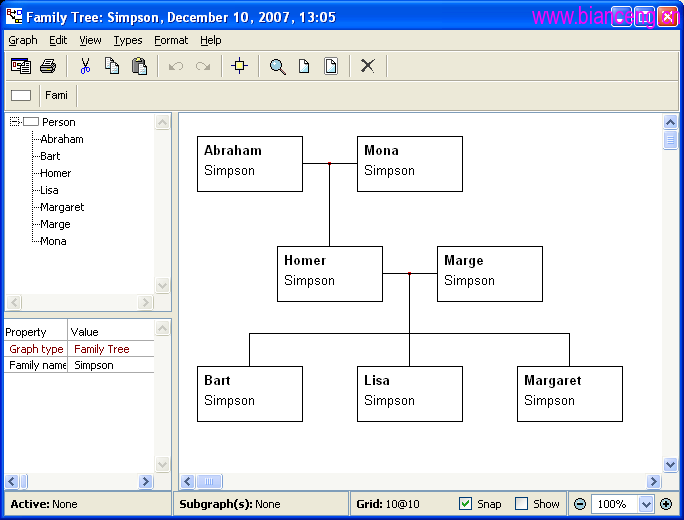Click the canvas horizontal scrollbar right arrow
684x520 pixels.
653,481
